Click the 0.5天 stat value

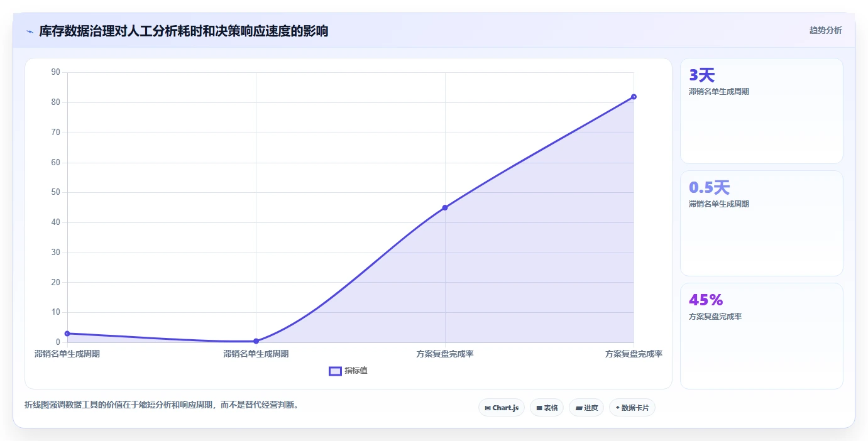tap(709, 187)
